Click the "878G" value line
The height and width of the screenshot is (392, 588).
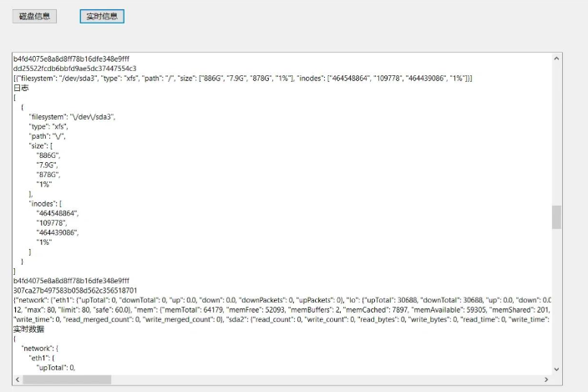[48, 175]
